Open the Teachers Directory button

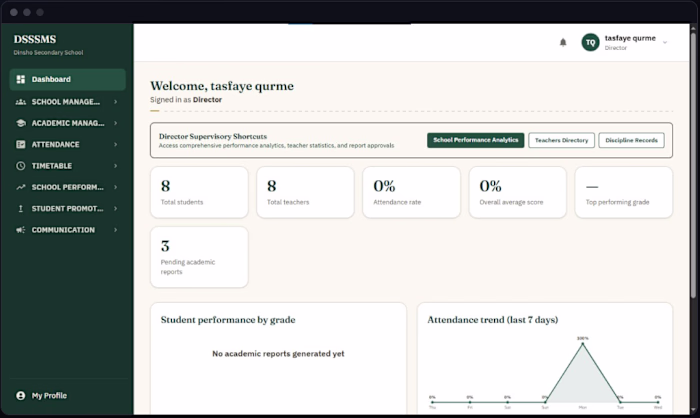[561, 140]
